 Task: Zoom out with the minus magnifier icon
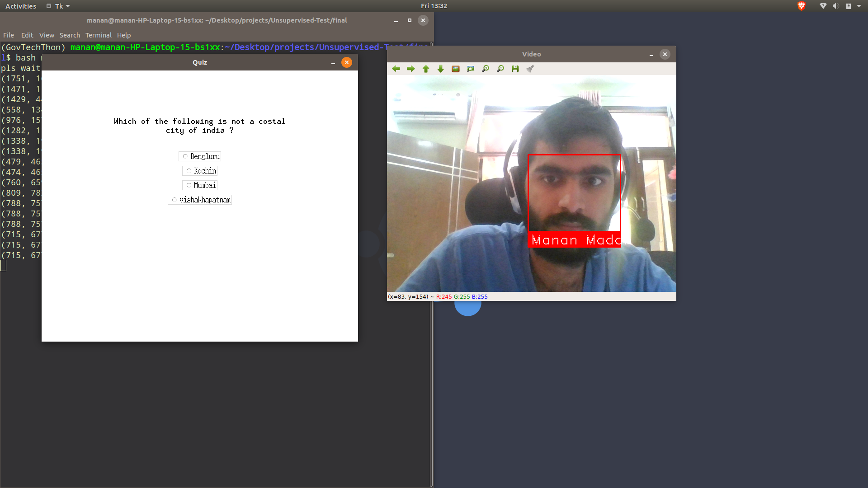click(500, 69)
